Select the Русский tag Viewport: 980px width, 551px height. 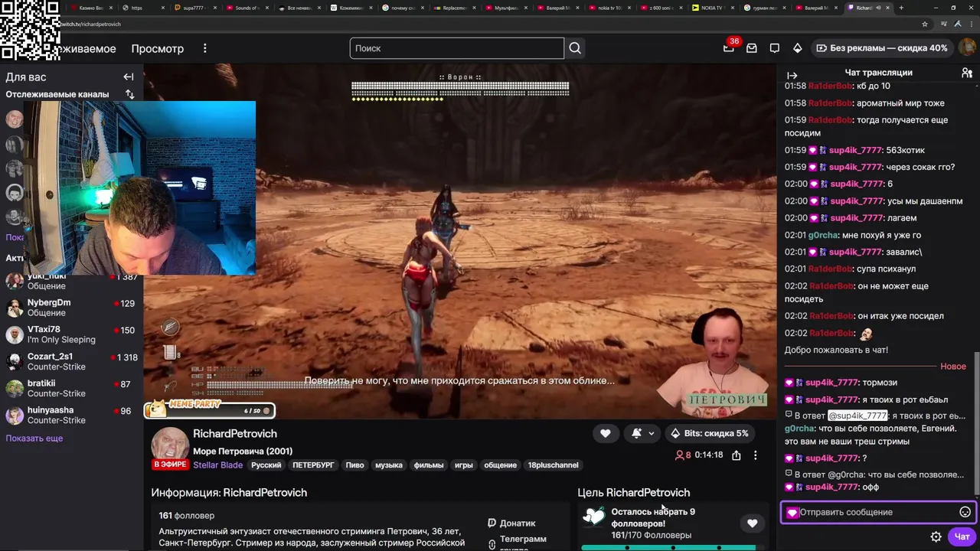[266, 465]
